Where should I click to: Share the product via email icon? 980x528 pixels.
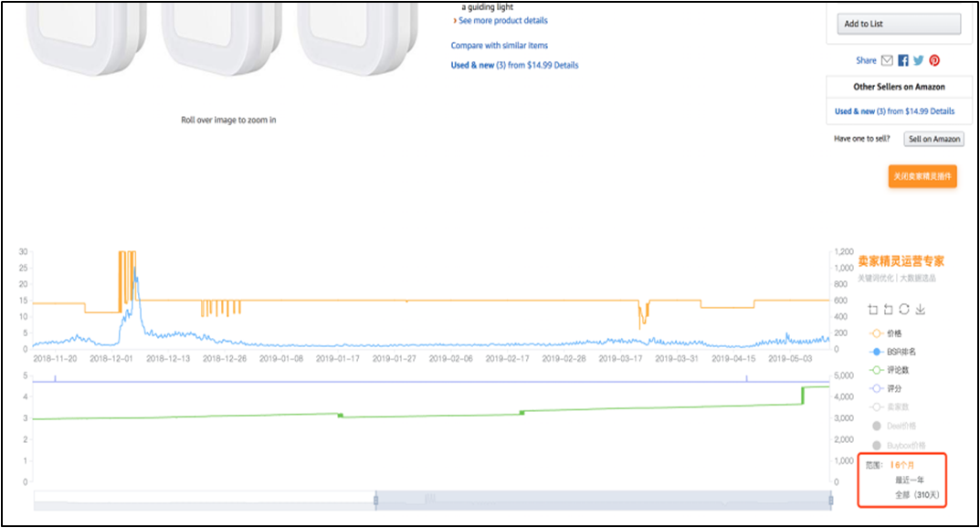coord(887,60)
